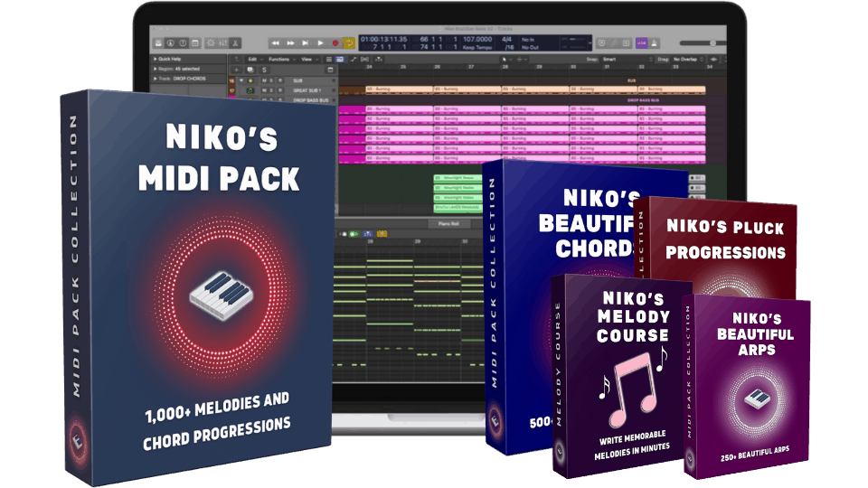
Task: Toggle the Inspector (i) button
Action: click(x=171, y=42)
